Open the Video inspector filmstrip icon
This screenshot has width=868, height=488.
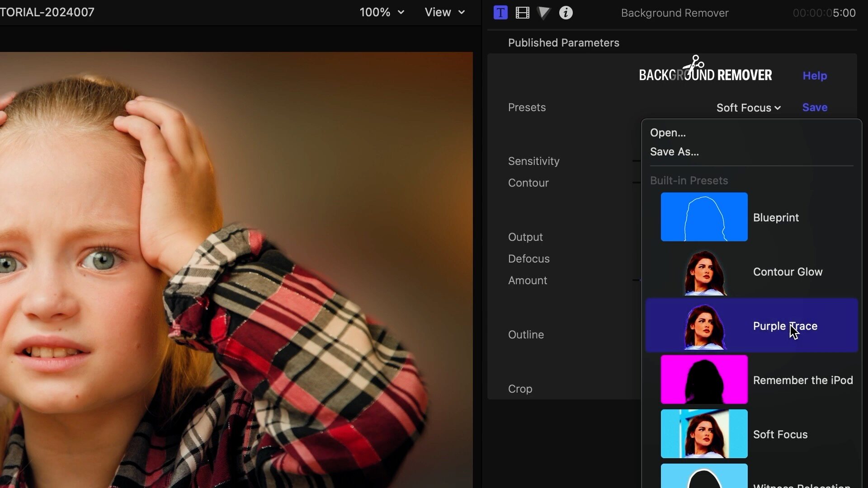pos(522,13)
